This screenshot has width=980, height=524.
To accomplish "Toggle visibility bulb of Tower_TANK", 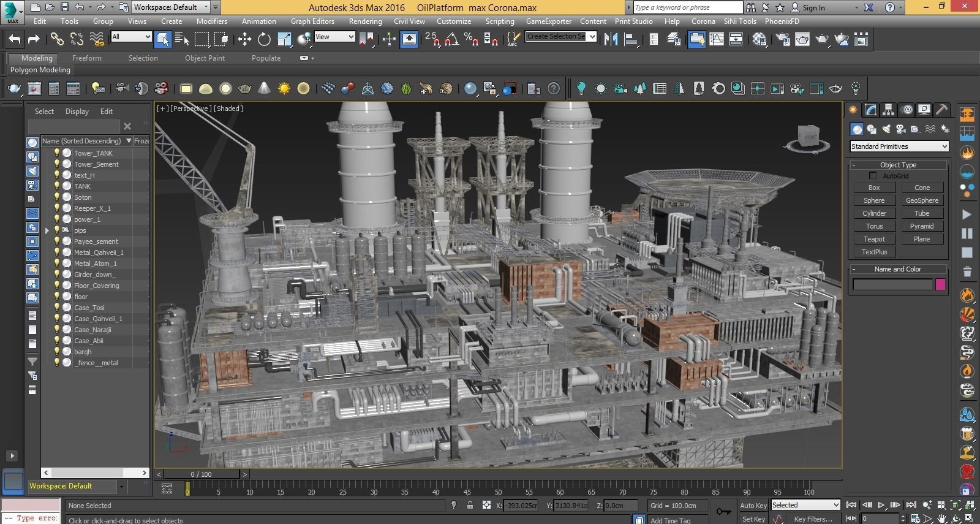I will (57, 153).
